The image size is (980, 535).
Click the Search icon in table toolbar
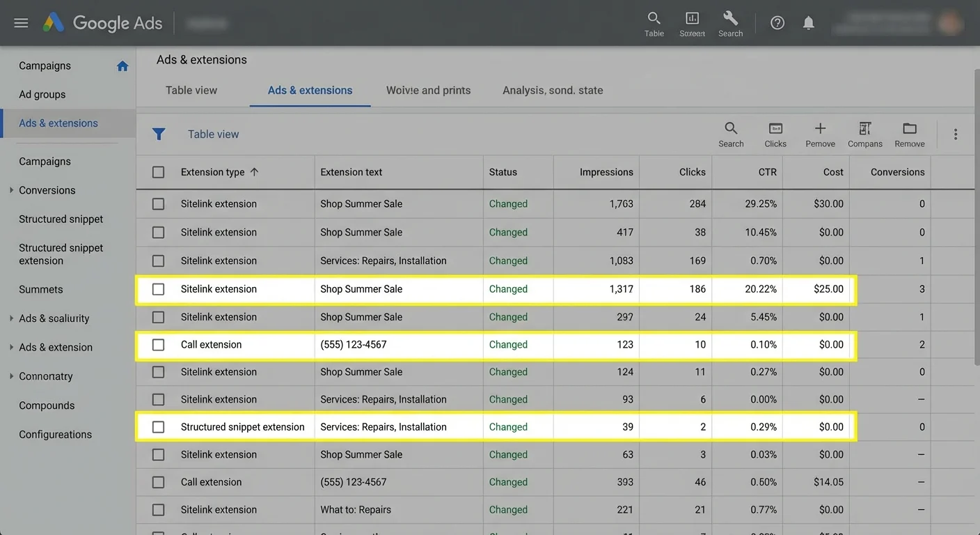coord(731,134)
